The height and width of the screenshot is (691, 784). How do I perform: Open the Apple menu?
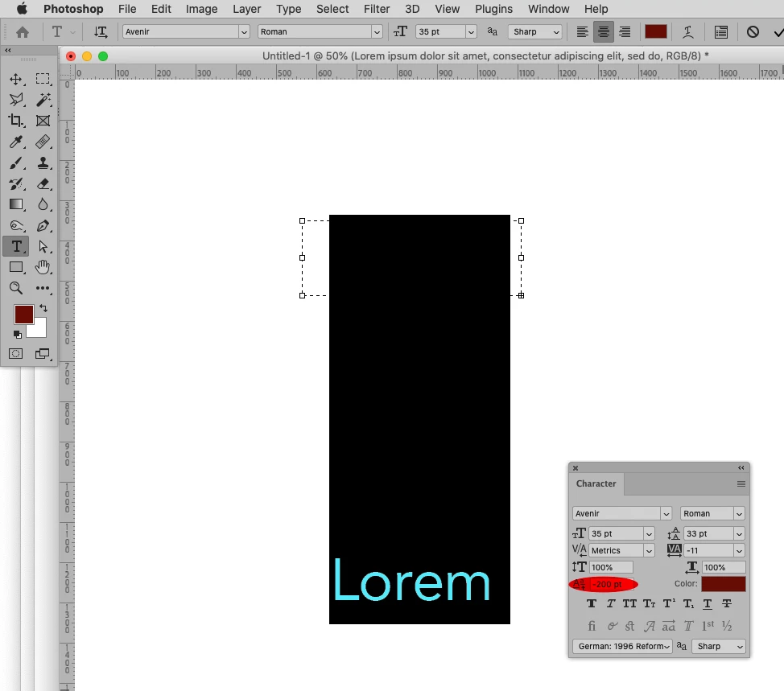22,9
